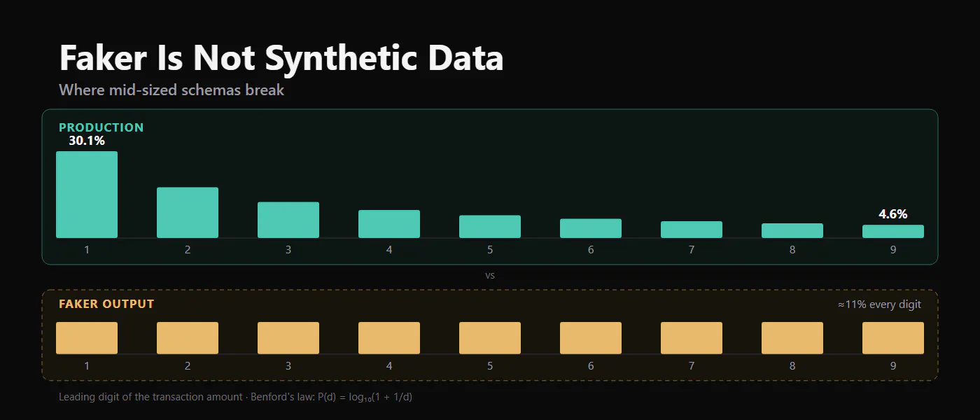Click the Production bar for digit 3

288,220
